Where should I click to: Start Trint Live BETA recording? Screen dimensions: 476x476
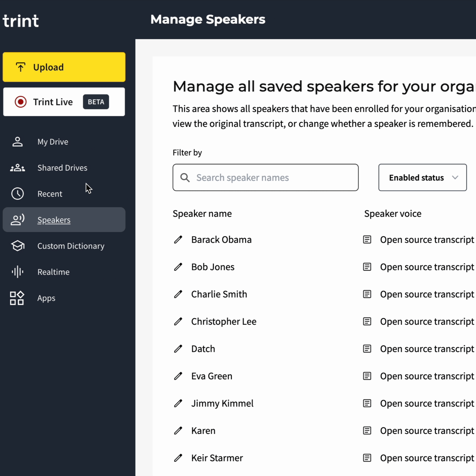coord(64,102)
